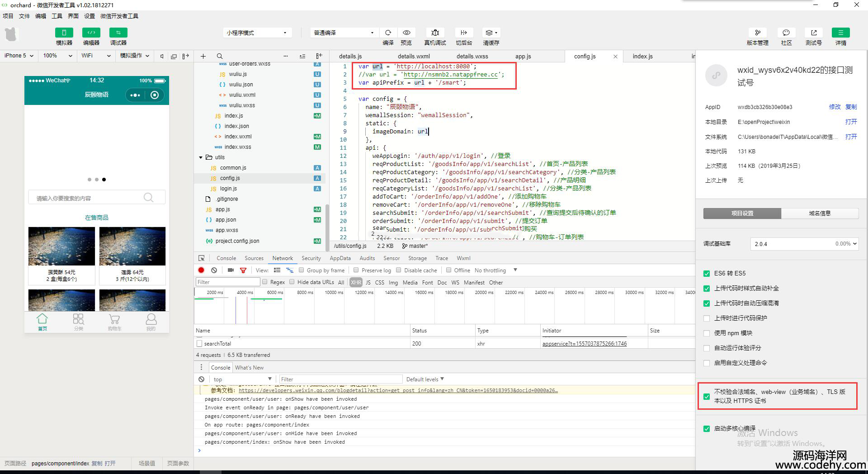Click the clear network log icon

coord(214,270)
